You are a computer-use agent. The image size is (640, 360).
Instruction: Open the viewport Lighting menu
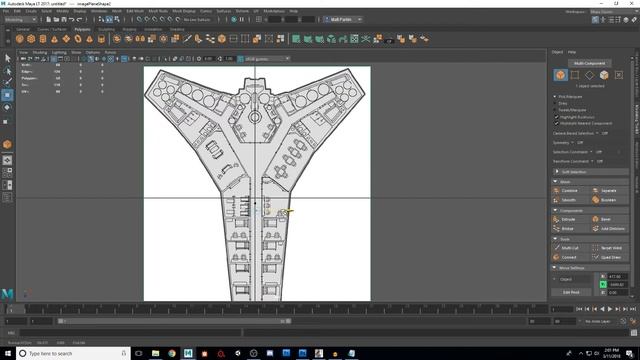coord(59,53)
